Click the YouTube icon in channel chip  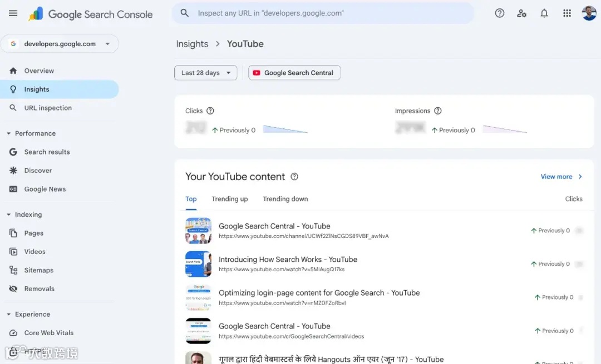tap(257, 73)
